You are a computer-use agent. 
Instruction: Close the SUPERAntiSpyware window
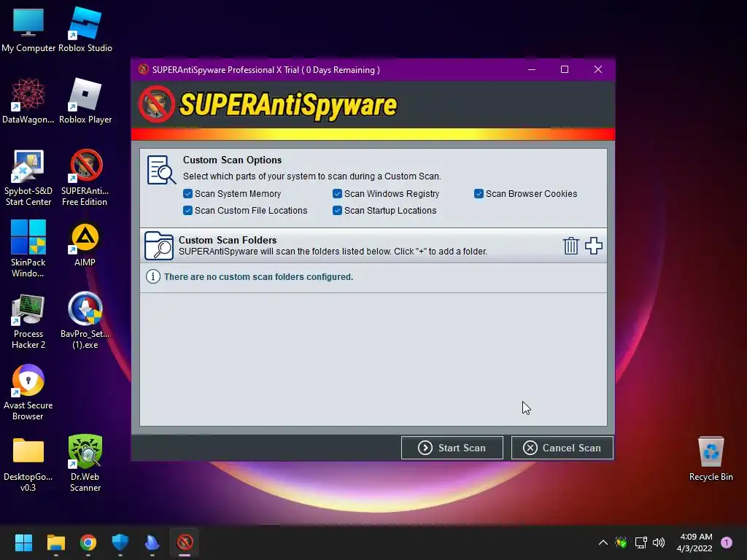[x=598, y=69]
